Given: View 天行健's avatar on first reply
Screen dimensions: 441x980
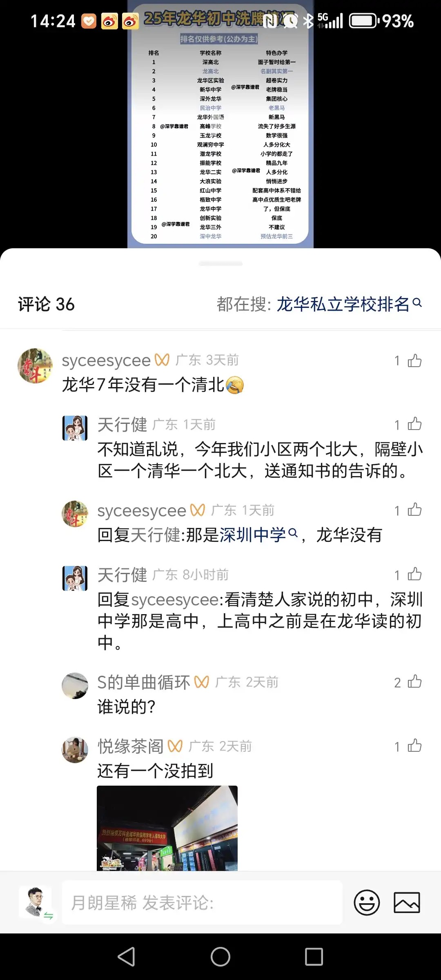Looking at the screenshot, I should coord(75,428).
